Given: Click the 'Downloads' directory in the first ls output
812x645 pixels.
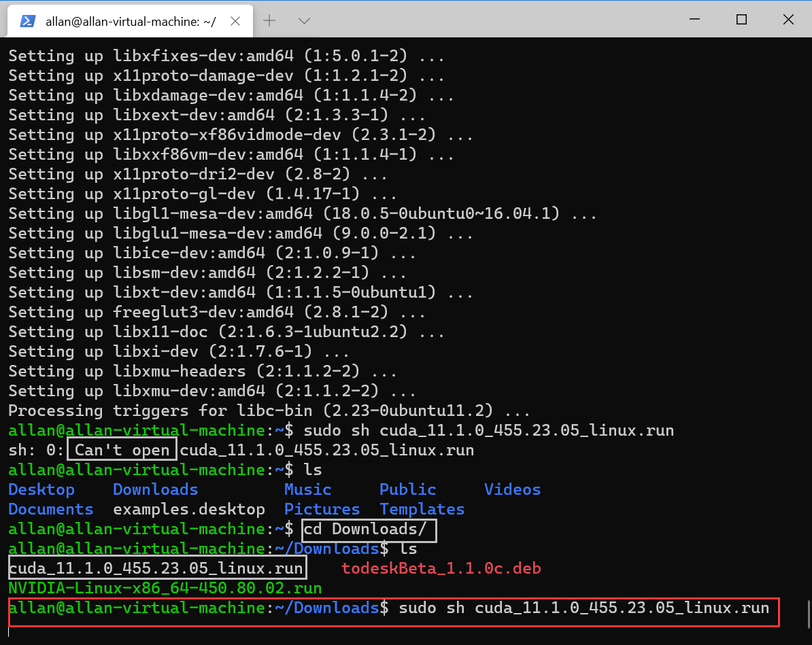Looking at the screenshot, I should point(155,490).
